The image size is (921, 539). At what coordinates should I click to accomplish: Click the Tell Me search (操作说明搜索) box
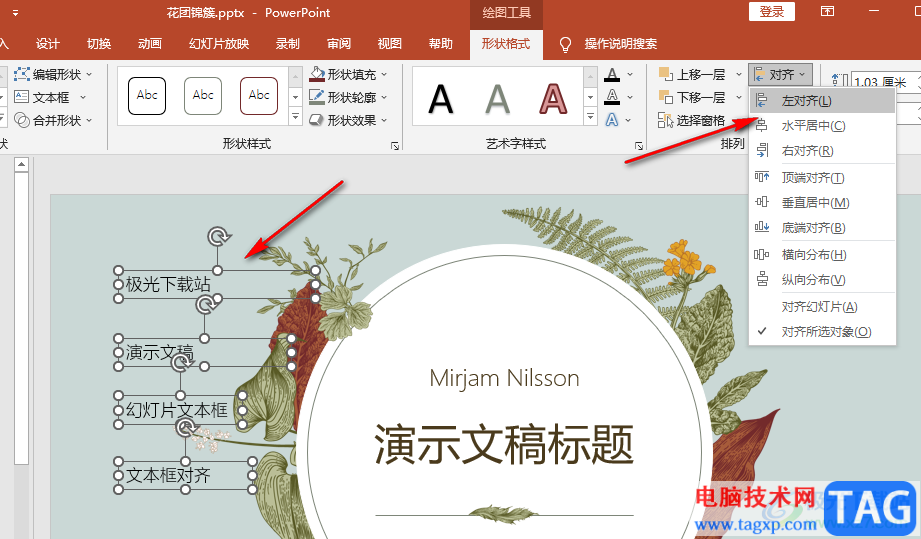click(620, 44)
